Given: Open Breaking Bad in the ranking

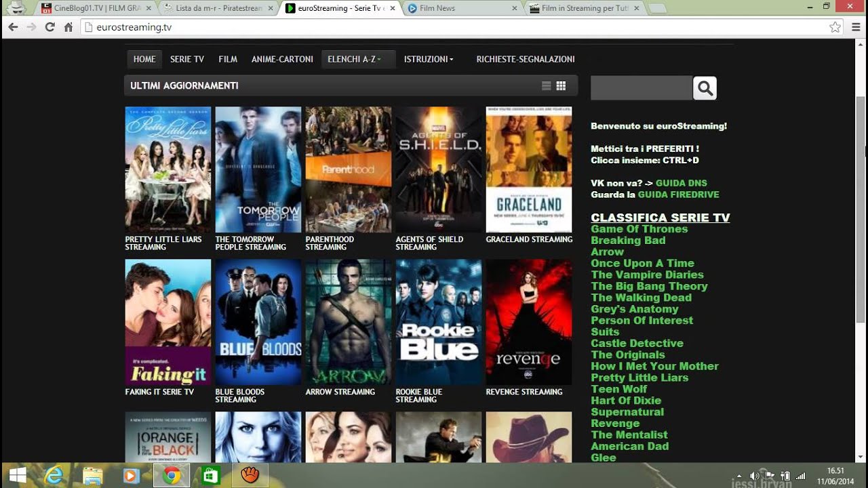Looking at the screenshot, I should 628,241.
